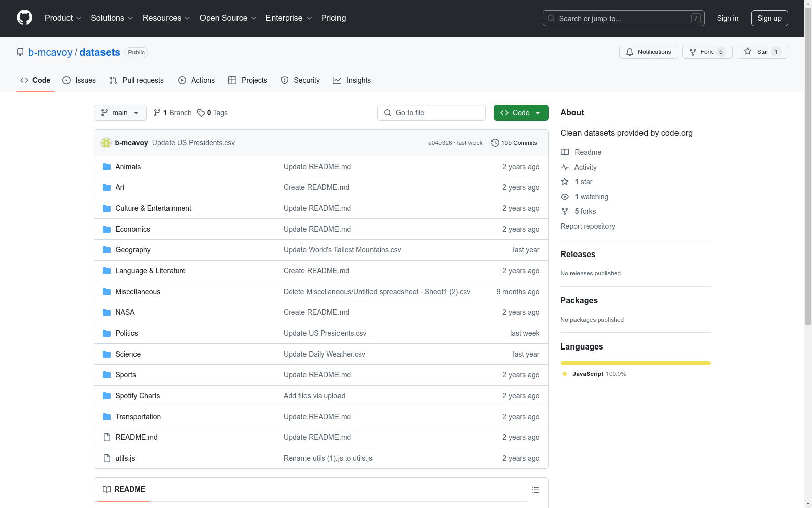Click the JavaScript 100.0% language link
Viewport: 812px width, 508px height.
point(594,374)
